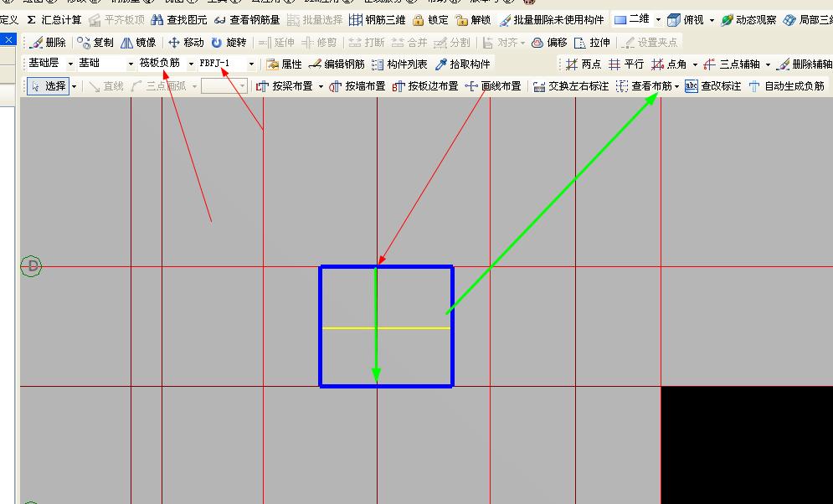Screen dimensions: 833x504
Task: Click 编辑钢筋 edit rebar button
Action: tap(337, 64)
